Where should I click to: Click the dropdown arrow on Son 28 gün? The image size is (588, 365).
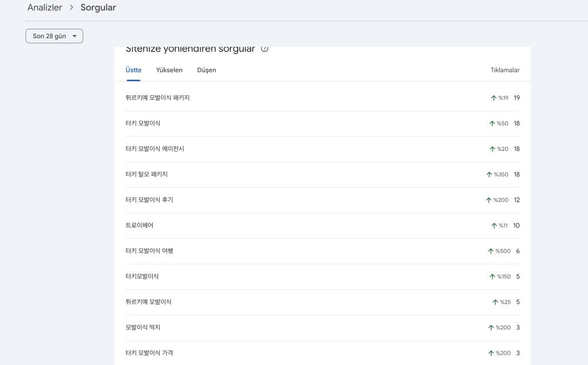click(75, 36)
